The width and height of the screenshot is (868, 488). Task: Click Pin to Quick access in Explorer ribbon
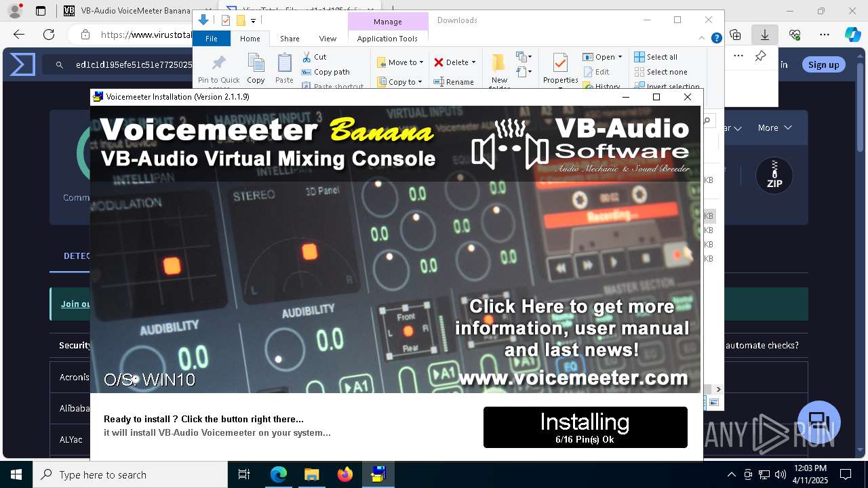(218, 70)
